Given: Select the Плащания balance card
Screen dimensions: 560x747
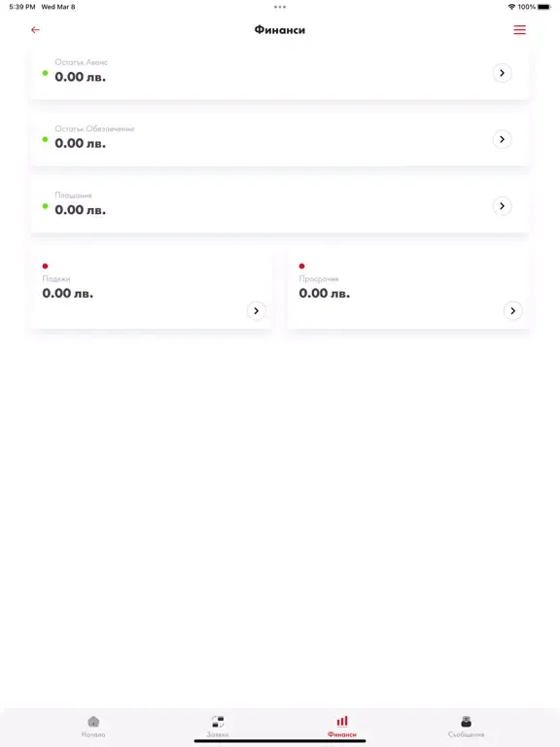Looking at the screenshot, I should click(x=280, y=206).
